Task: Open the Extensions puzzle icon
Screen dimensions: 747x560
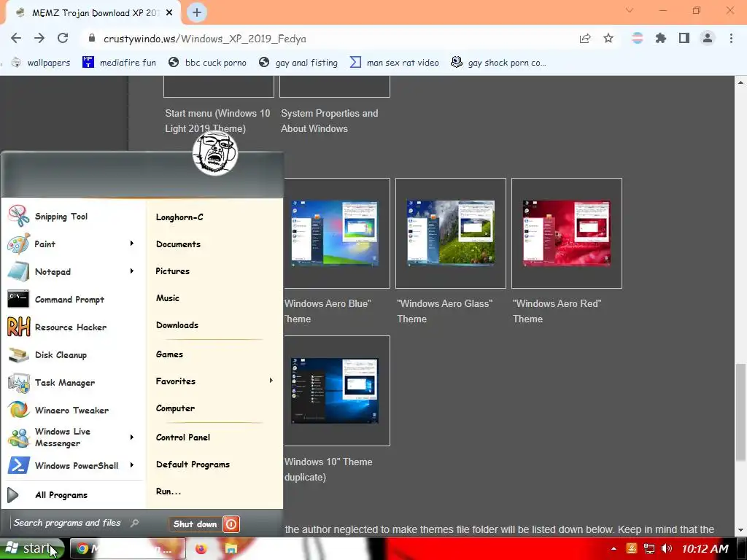Action: point(661,38)
